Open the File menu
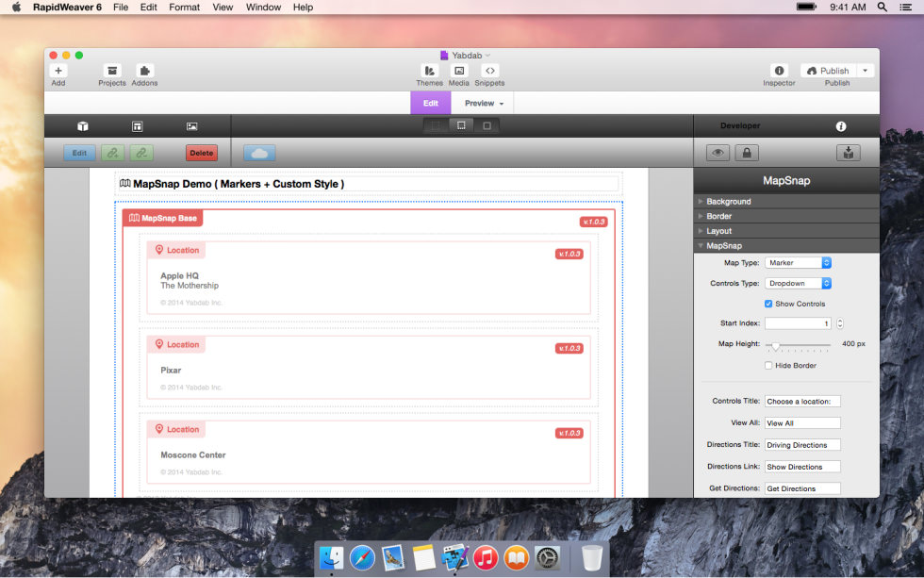The height and width of the screenshot is (578, 924). [121, 7]
